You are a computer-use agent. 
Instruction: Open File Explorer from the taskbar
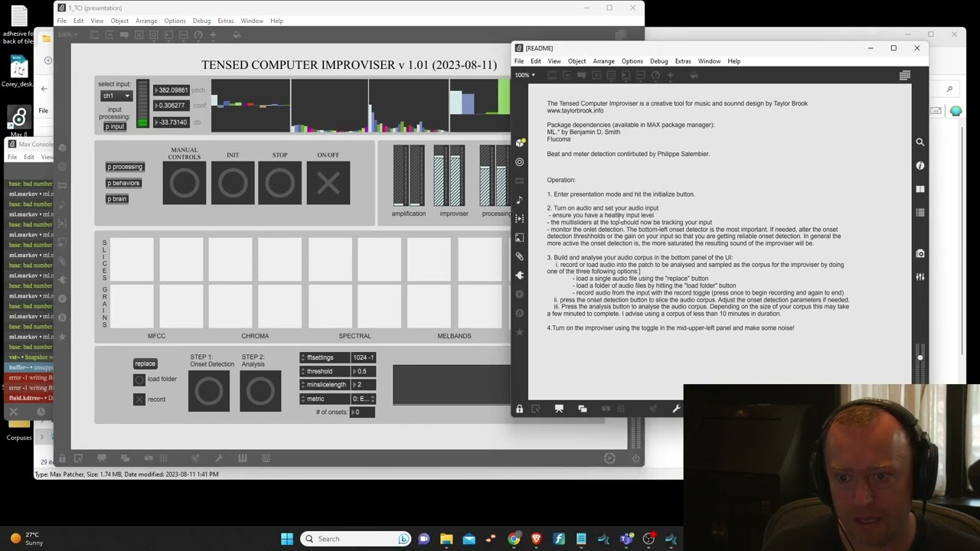click(x=446, y=539)
